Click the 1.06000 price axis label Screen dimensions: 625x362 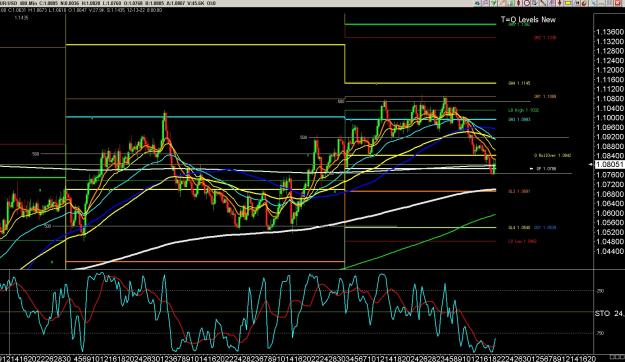[x=610, y=213]
